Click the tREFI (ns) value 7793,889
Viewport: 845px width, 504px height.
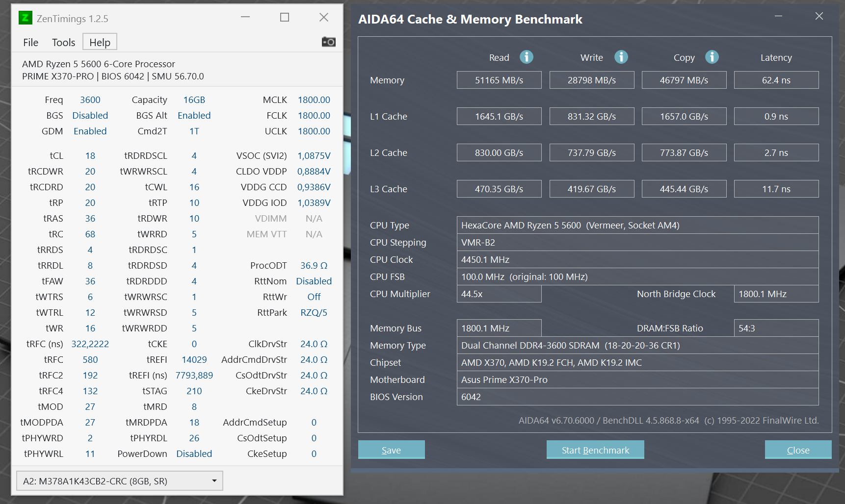coord(194,375)
